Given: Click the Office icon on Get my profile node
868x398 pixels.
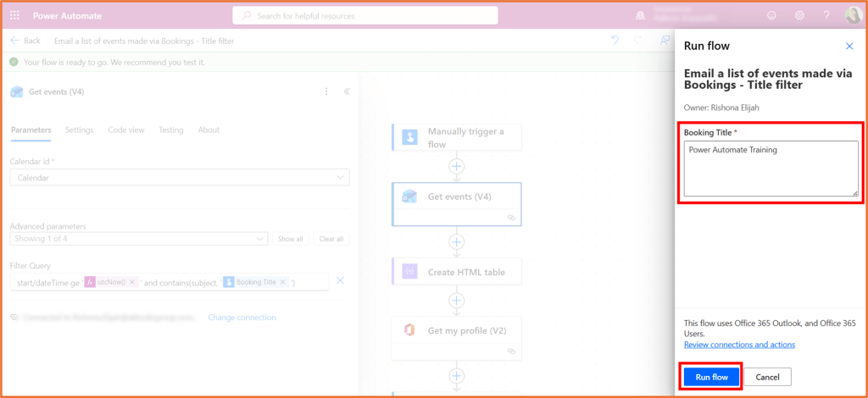Looking at the screenshot, I should [x=409, y=330].
